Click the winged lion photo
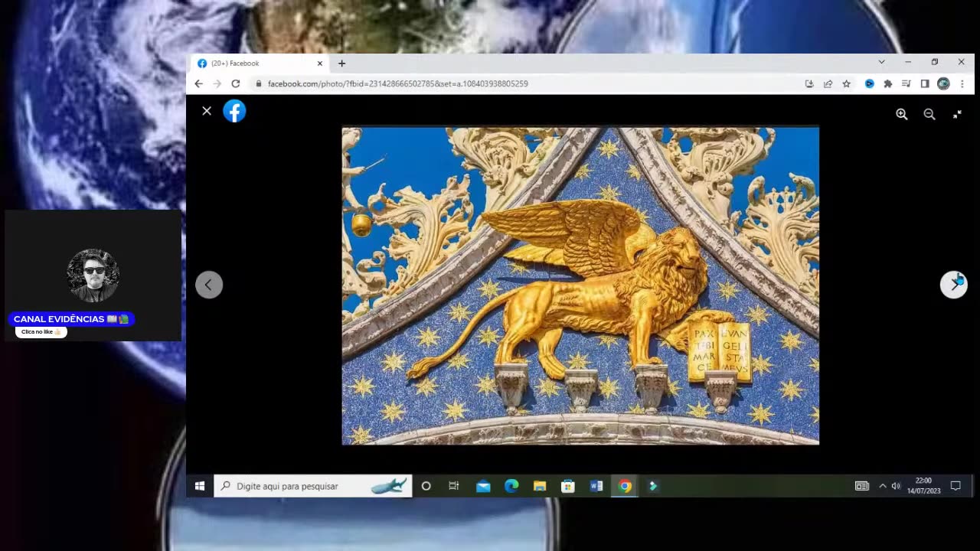980x551 pixels. coord(580,285)
